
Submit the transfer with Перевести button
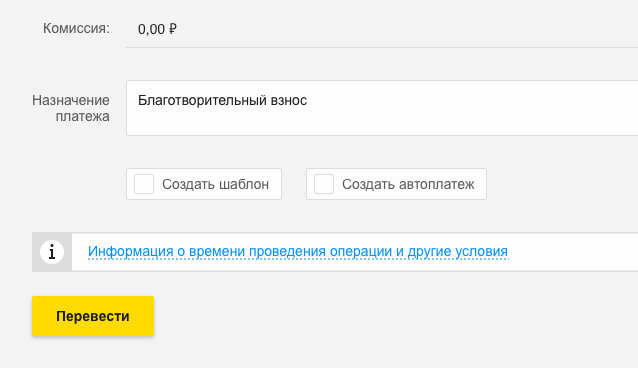(93, 316)
